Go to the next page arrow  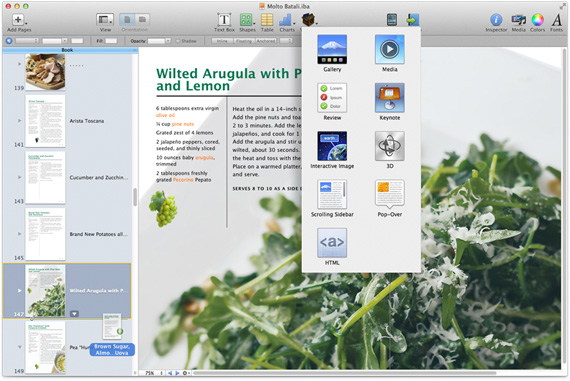coord(177,373)
